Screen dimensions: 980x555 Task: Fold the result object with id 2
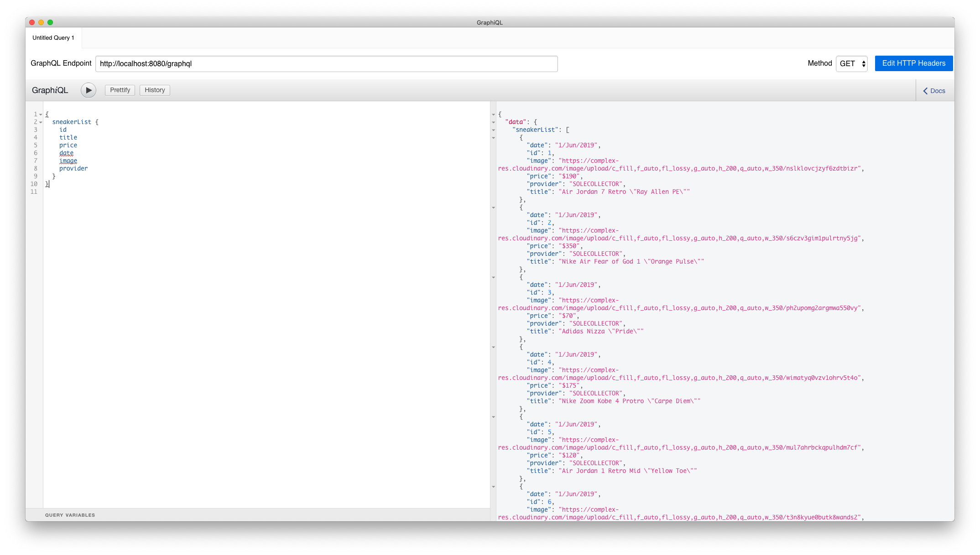pos(493,207)
